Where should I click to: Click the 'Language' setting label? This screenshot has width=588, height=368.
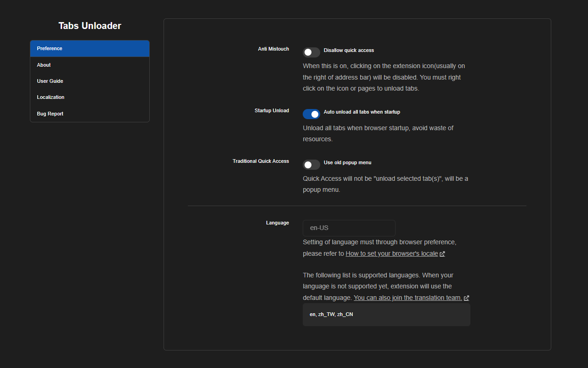[x=277, y=223]
